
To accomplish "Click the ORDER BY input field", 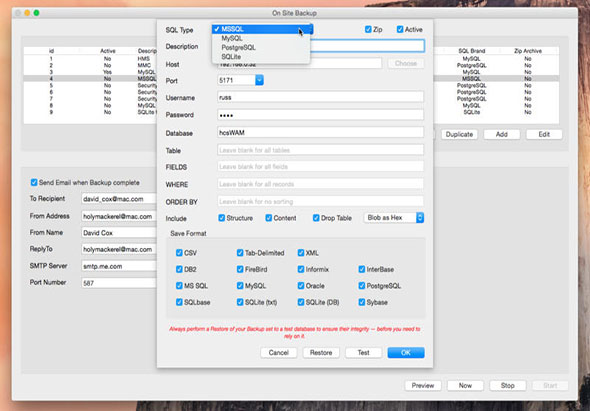I will [x=321, y=201].
